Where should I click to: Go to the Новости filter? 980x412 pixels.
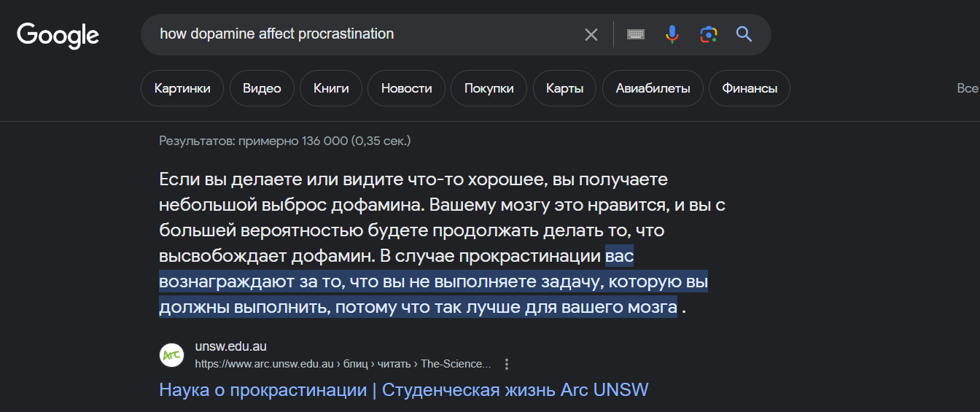406,89
